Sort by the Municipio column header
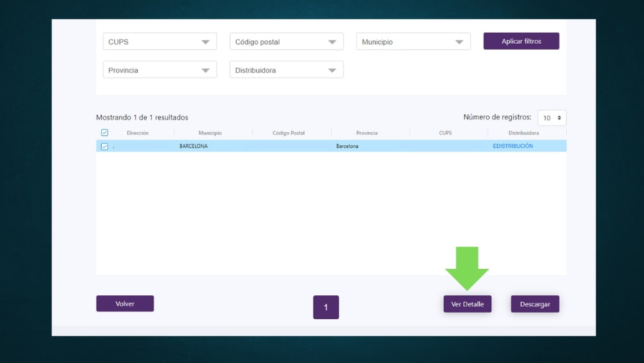This screenshot has height=363, width=644. point(210,133)
